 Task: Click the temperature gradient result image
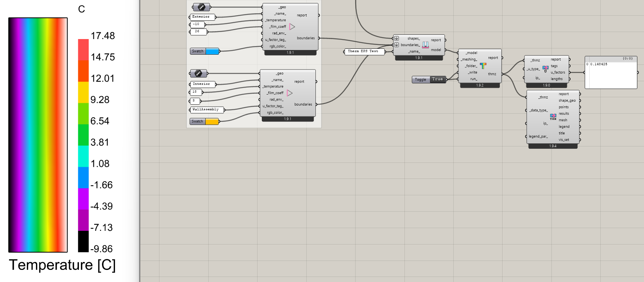[x=38, y=135]
